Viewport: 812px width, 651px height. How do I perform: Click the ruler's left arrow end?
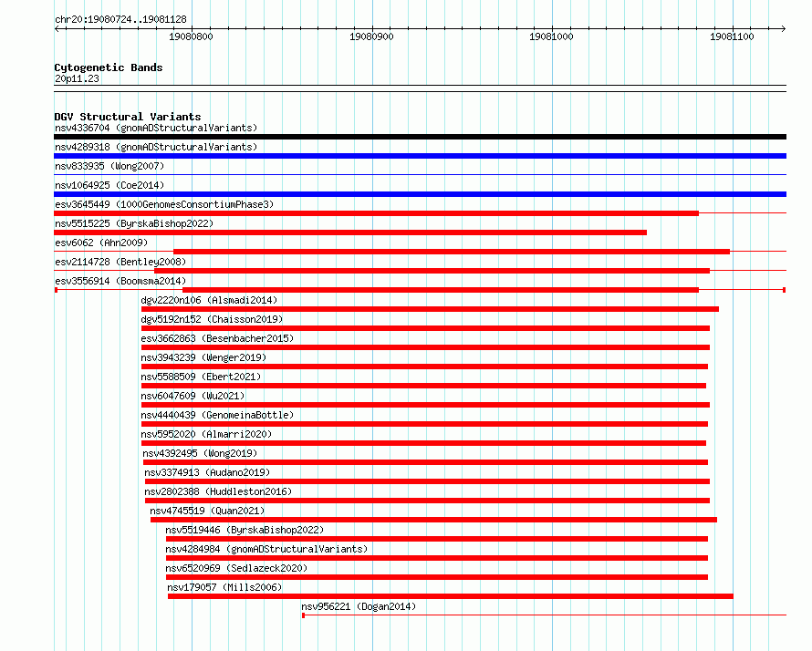click(57, 29)
